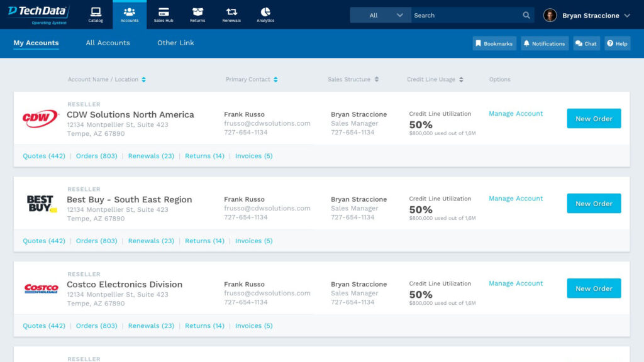
Task: Open the Notifications button
Action: click(545, 43)
